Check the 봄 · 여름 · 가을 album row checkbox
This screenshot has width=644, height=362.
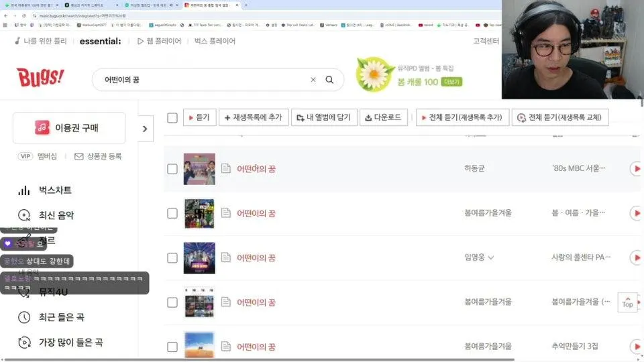click(172, 213)
